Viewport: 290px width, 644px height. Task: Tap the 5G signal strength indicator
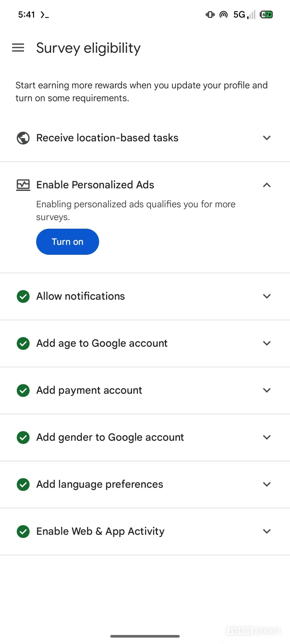tap(244, 15)
